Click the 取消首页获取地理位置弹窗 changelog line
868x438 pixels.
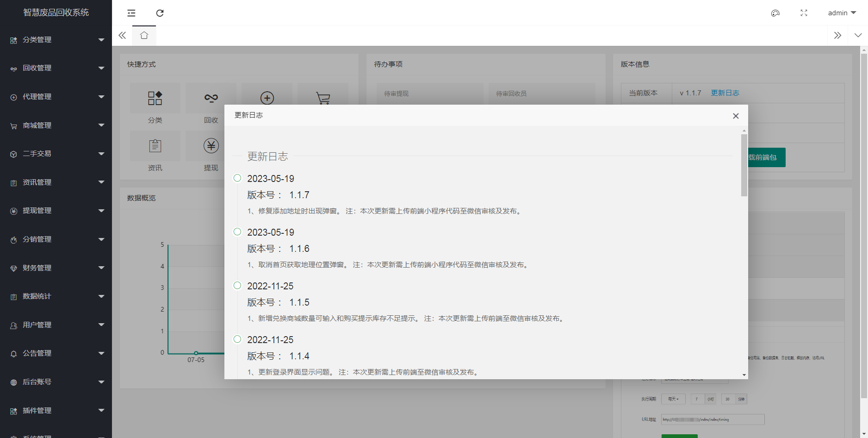tap(389, 265)
